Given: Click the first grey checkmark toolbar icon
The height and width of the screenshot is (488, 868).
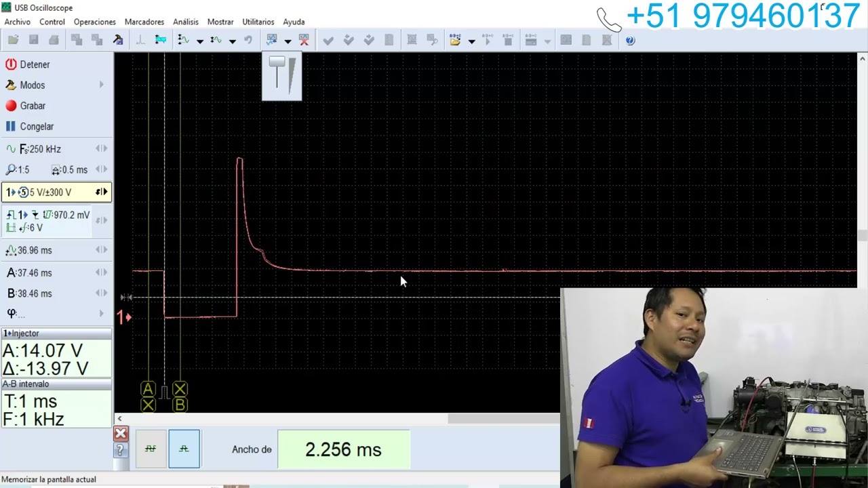Looking at the screenshot, I should pos(328,41).
